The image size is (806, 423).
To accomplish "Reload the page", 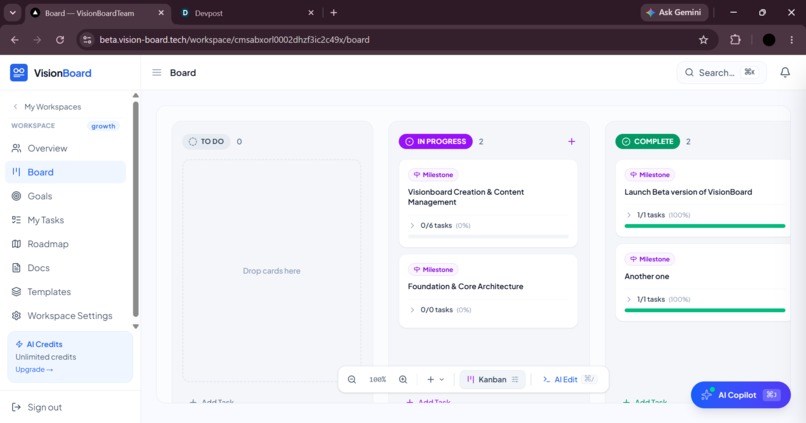I will [60, 40].
